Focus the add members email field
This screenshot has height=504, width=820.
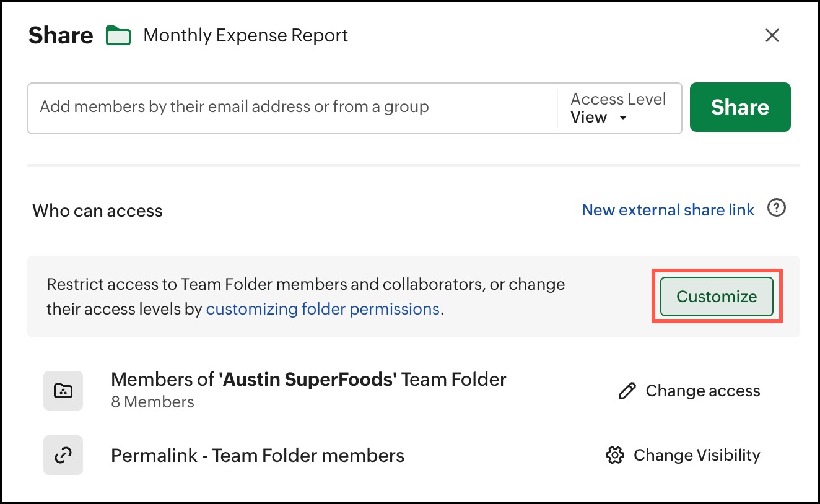(x=291, y=107)
